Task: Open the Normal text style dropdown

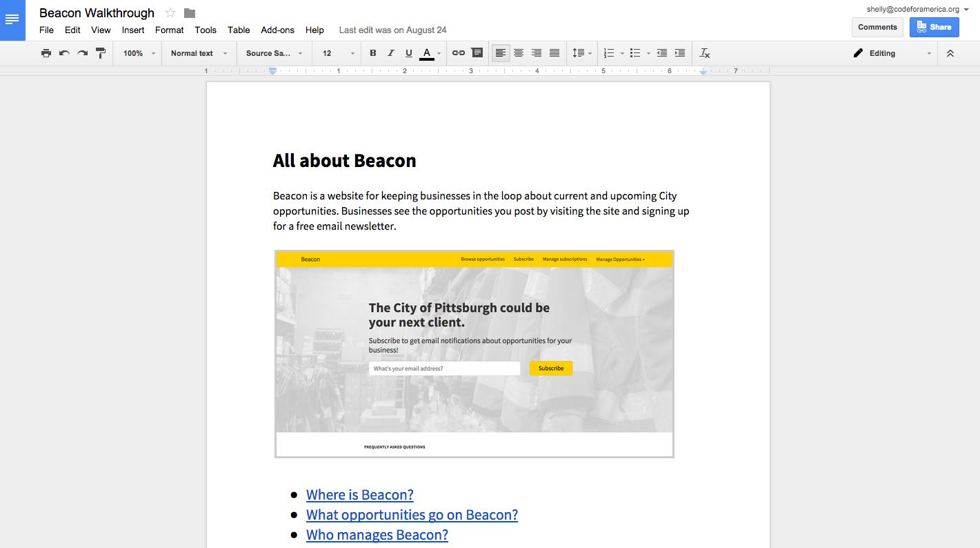Action: (x=199, y=53)
